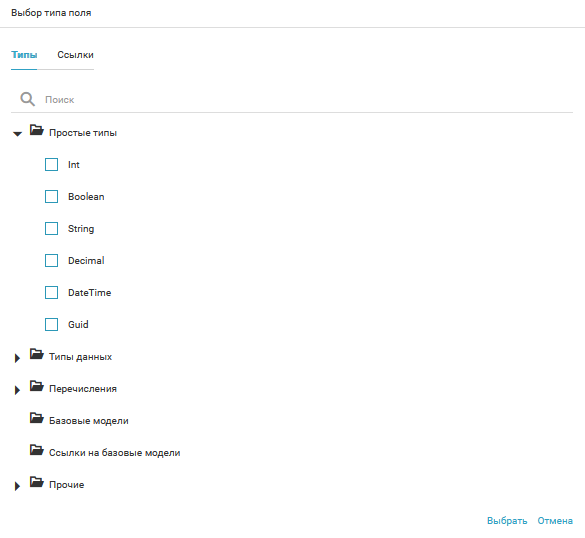Screen dimensions: 585x538
Task: Click the Прочие folder icon
Action: [37, 482]
